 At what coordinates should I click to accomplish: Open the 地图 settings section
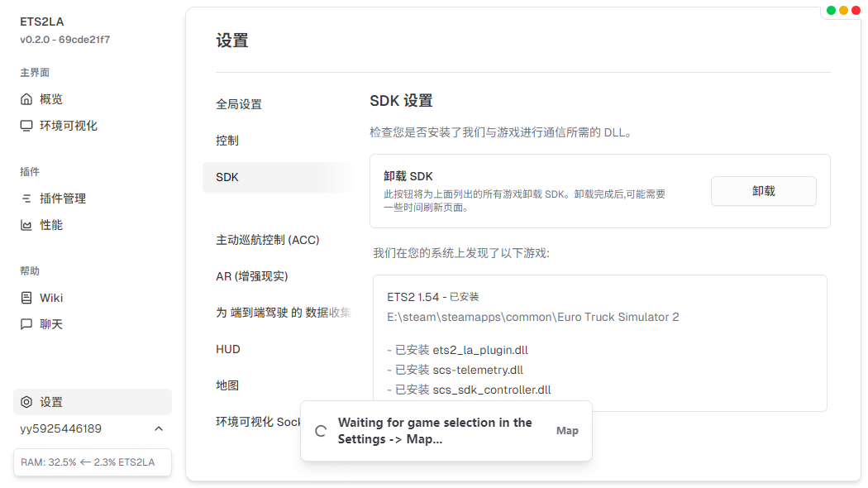(227, 385)
